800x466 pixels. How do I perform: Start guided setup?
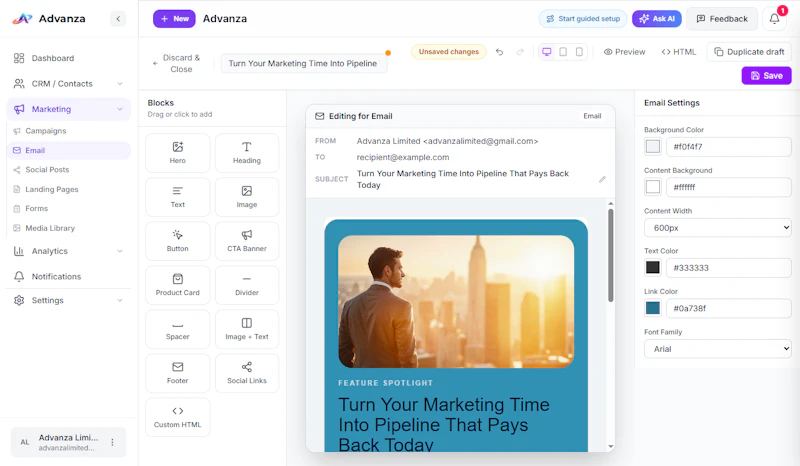[x=583, y=19]
